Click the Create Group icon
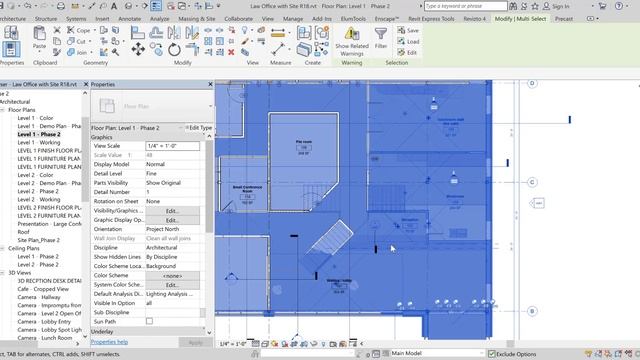 pos(322,32)
